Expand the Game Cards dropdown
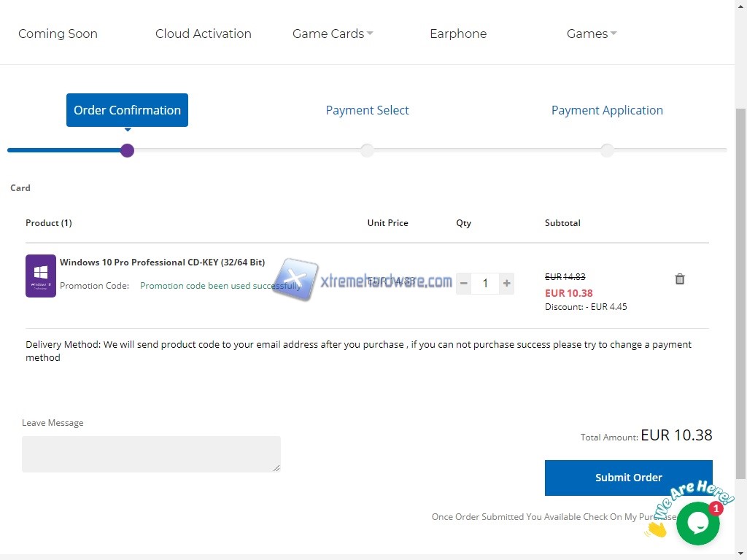Image resolution: width=747 pixels, height=560 pixels. pos(333,34)
